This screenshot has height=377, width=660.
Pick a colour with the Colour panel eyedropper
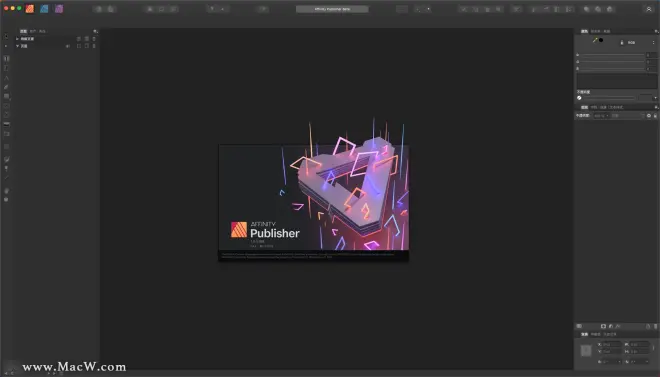point(595,40)
